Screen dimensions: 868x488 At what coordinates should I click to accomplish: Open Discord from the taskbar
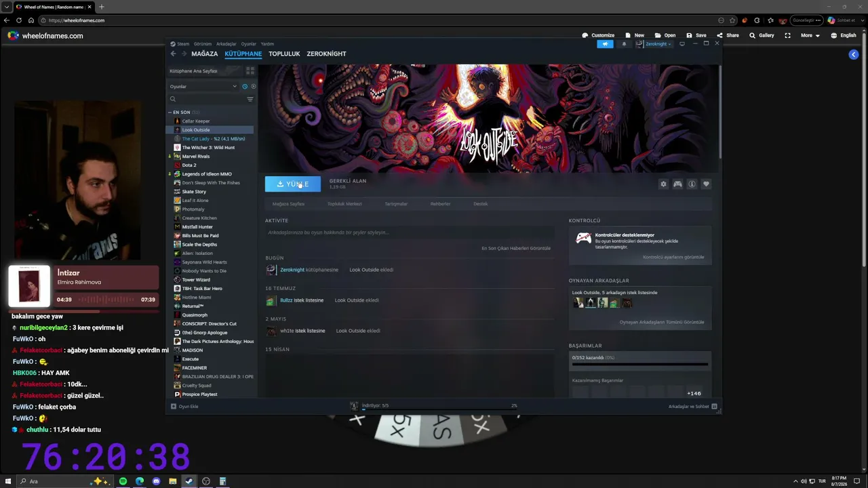pyautogui.click(x=156, y=481)
